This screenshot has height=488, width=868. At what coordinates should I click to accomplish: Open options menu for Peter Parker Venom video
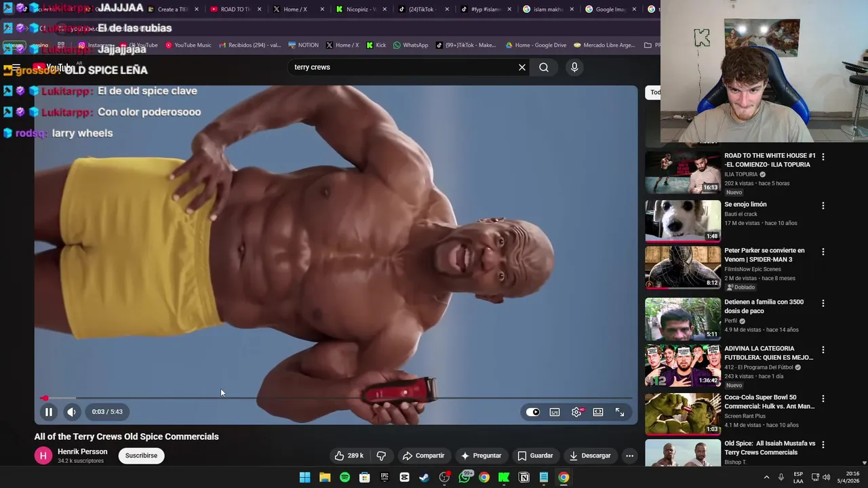click(x=823, y=251)
